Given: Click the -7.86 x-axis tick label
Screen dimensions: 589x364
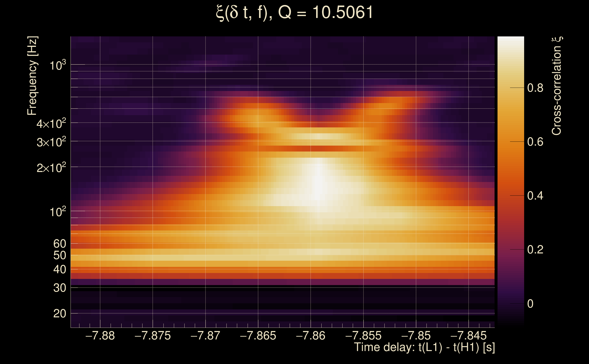Looking at the screenshot, I should point(310,336).
